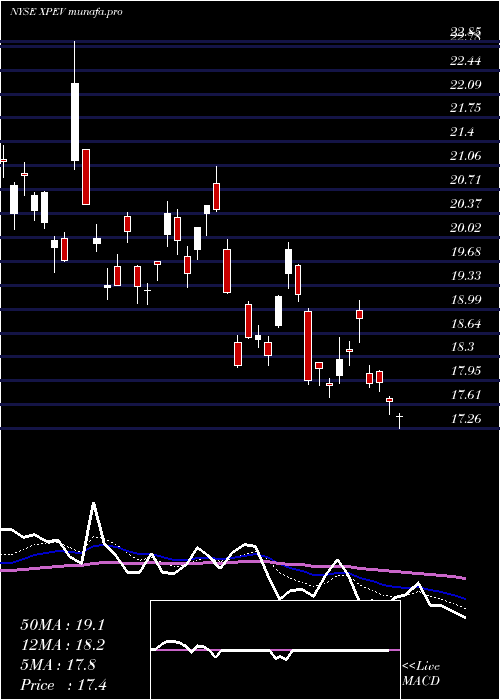Select the 21.06 price axis label

(466, 156)
